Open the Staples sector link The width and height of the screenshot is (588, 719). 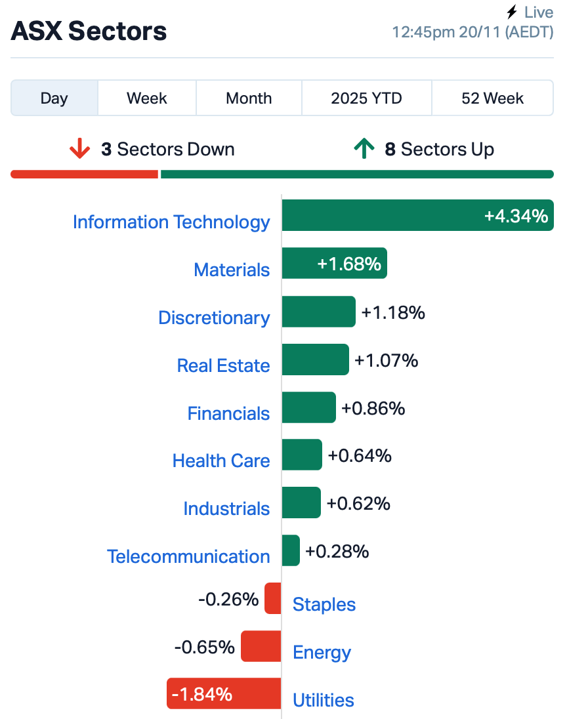[324, 604]
